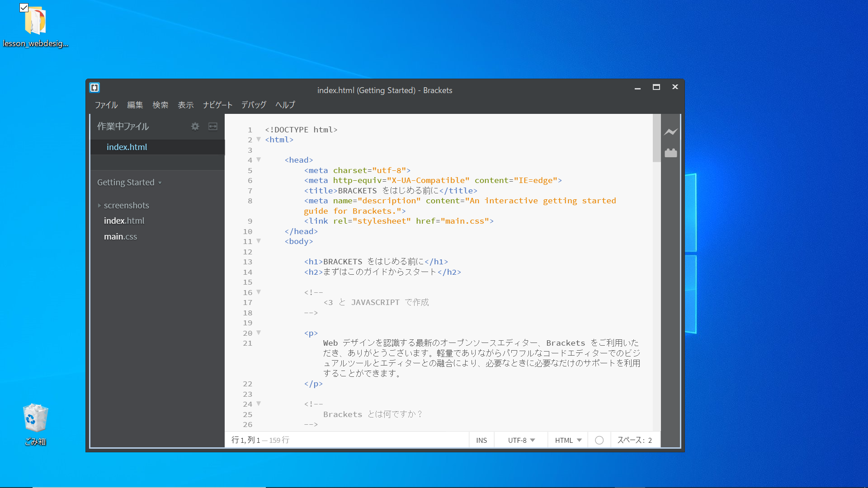Click the h2 heading code line
The height and width of the screenshot is (488, 868).
(x=382, y=272)
